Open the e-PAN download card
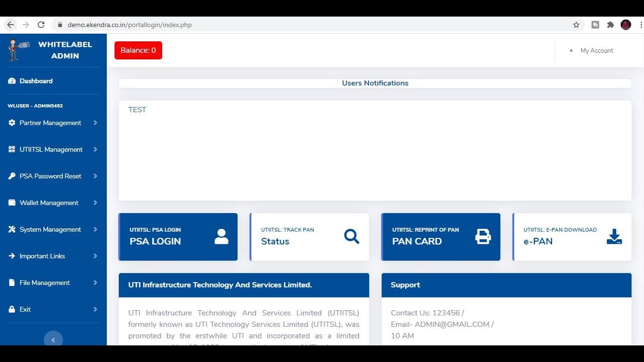 click(x=572, y=237)
